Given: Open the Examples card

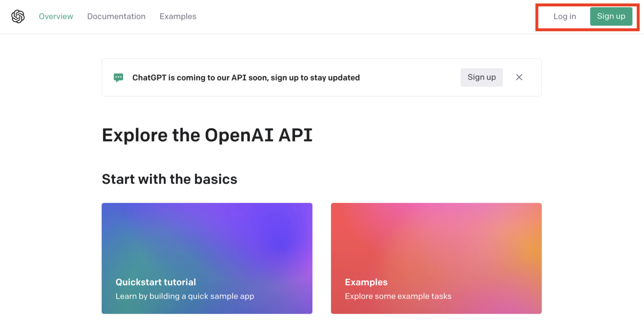Looking at the screenshot, I should [x=436, y=258].
